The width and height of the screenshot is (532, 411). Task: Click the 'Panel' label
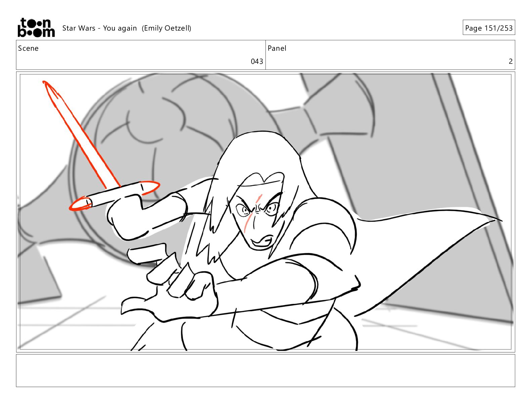277,48
